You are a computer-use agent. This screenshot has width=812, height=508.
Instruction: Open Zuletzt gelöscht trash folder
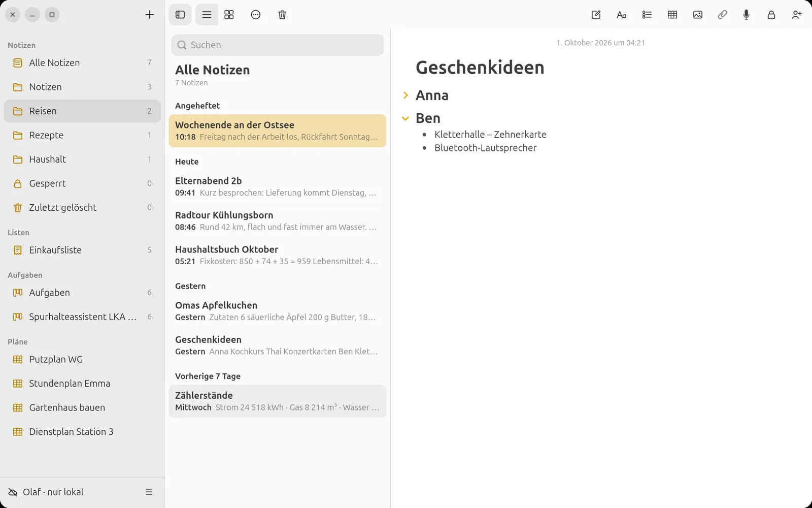click(82, 207)
